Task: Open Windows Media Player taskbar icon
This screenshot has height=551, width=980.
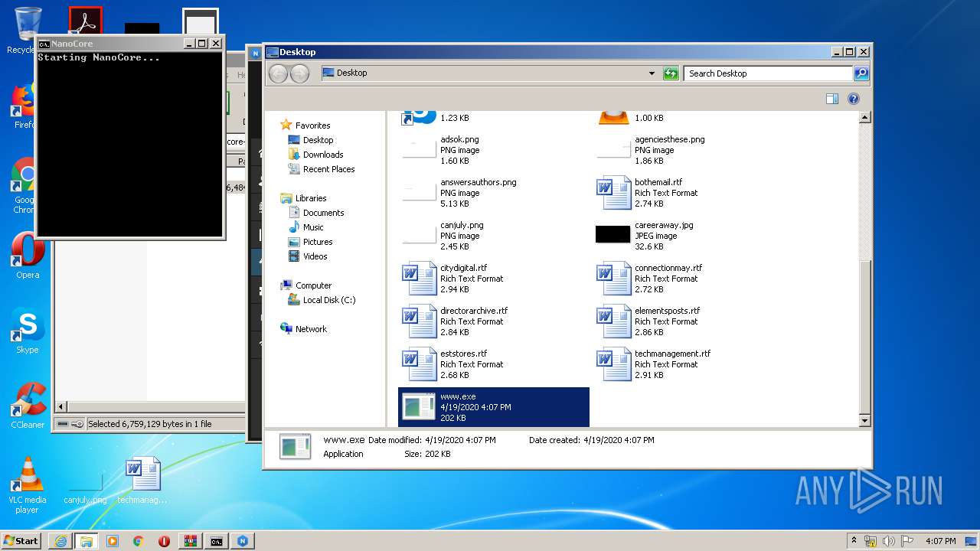Action: 113,541
